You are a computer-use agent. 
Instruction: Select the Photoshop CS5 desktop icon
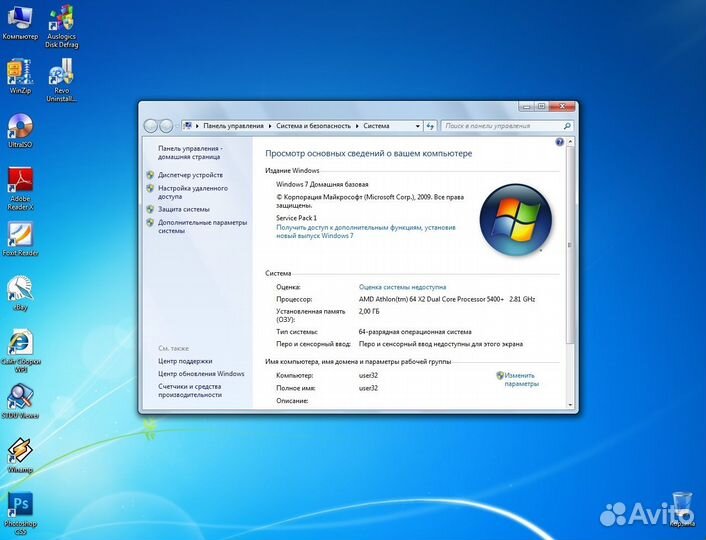[20, 513]
